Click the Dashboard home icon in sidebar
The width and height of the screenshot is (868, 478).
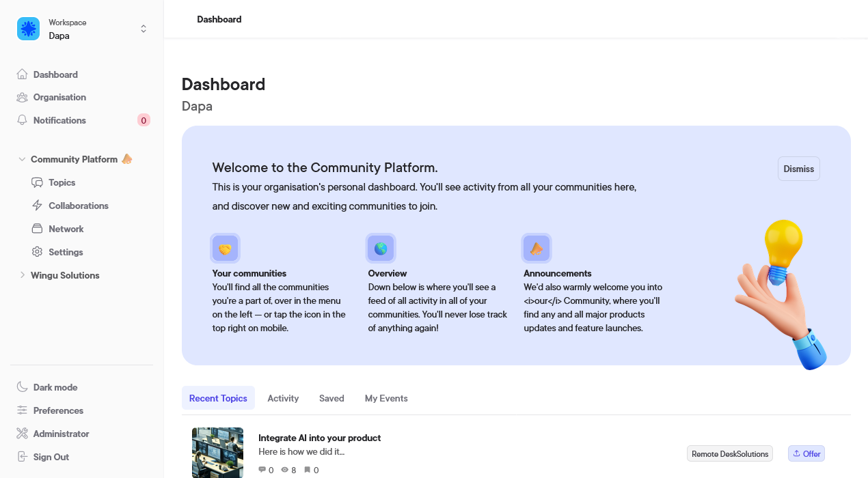(23, 74)
